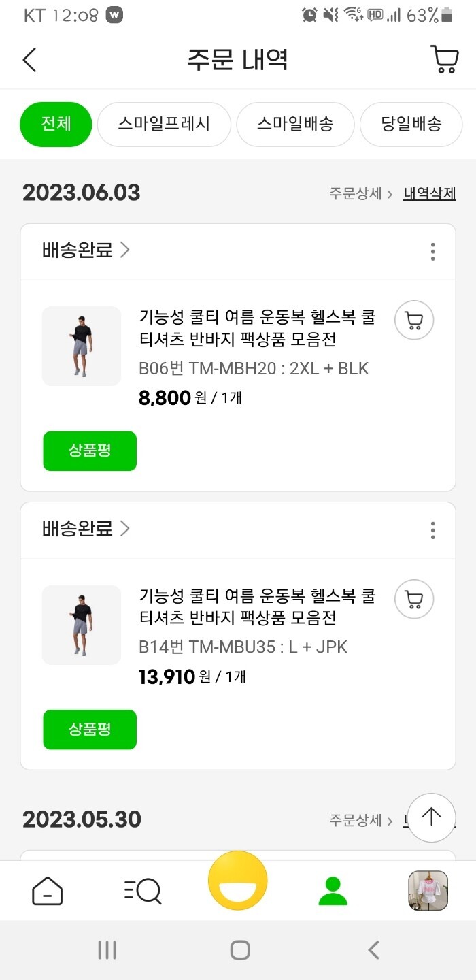Tap the yellow smile center button

tap(238, 881)
